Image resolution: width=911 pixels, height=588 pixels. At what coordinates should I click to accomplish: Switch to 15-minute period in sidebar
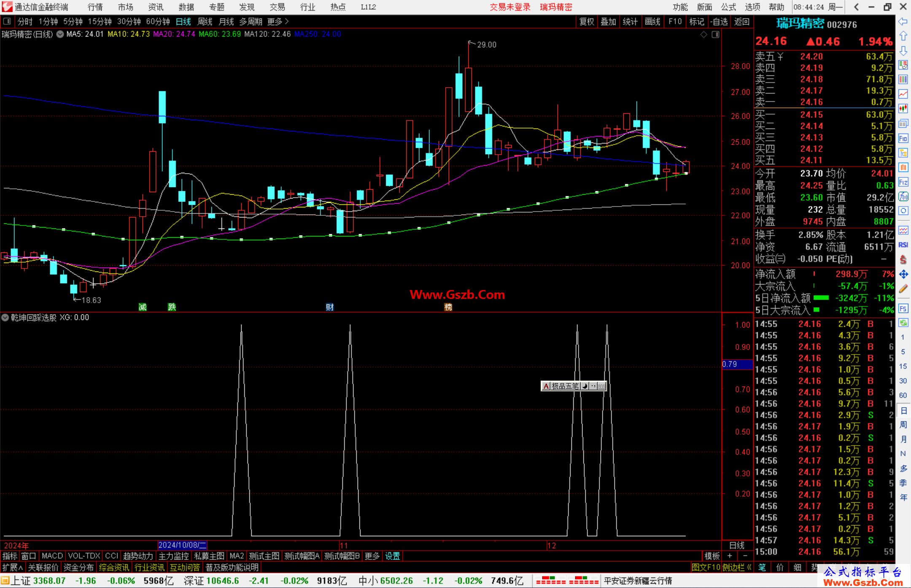tap(903, 366)
